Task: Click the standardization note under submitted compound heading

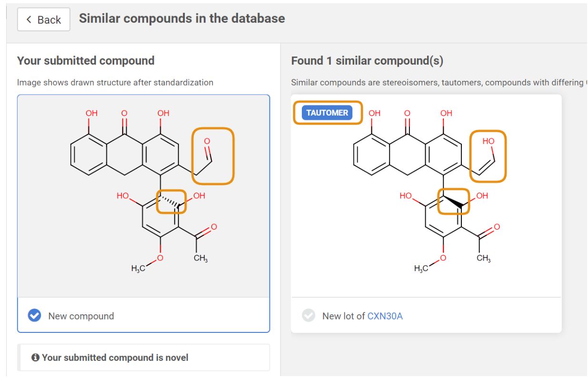Action: [115, 82]
